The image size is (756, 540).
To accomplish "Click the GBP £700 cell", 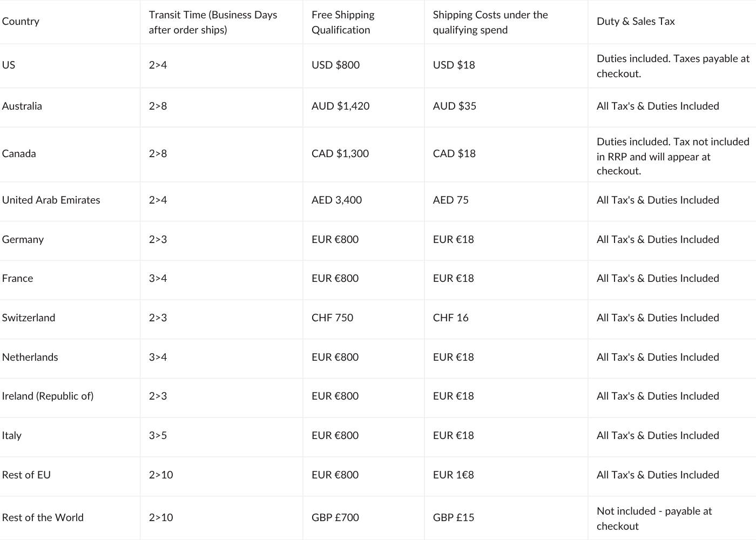I will [335, 518].
